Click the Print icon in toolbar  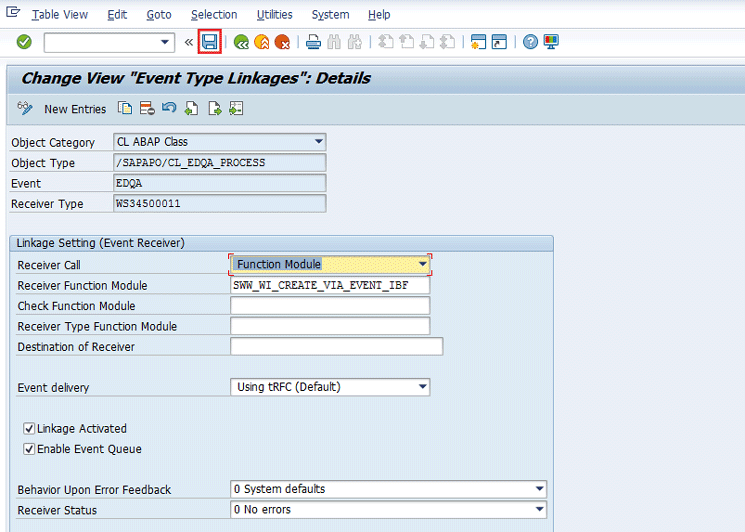(x=313, y=42)
